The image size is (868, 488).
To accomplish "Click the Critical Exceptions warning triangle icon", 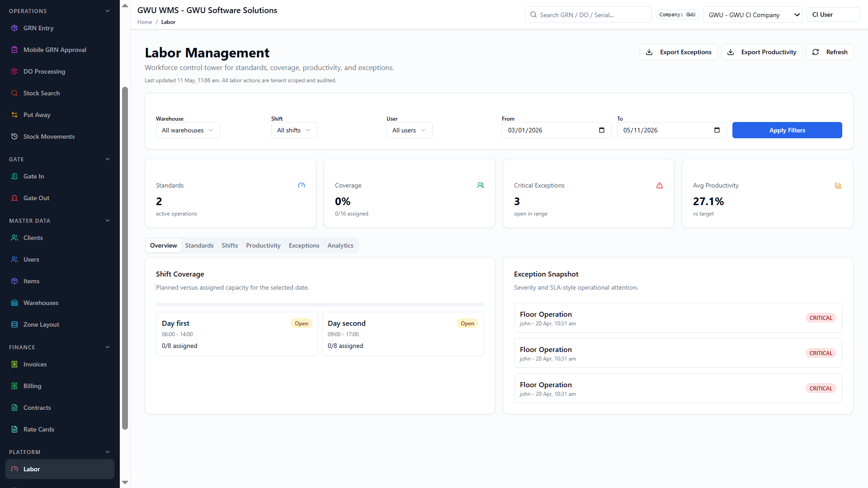I will point(660,185).
